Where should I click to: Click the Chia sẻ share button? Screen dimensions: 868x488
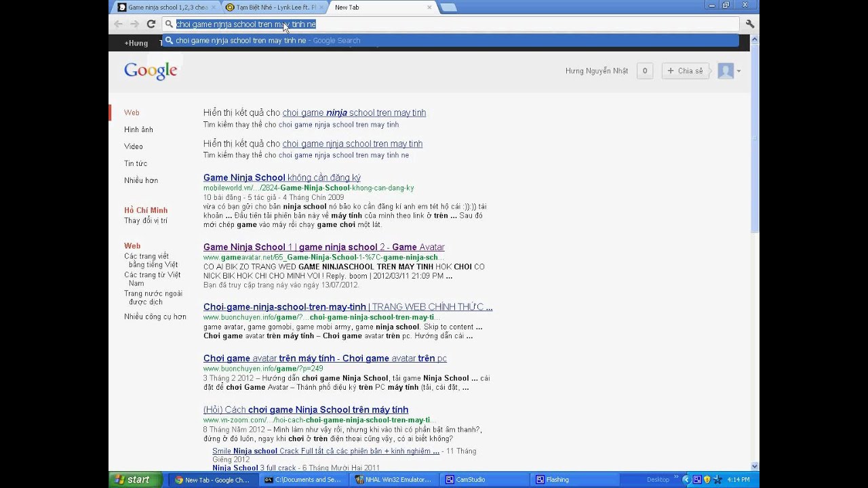(x=685, y=70)
